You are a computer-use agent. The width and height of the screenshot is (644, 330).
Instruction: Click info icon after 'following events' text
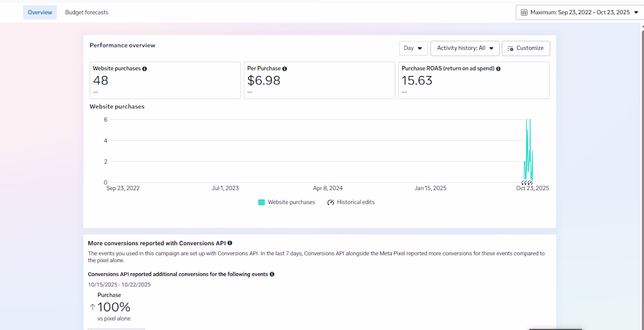[272, 274]
